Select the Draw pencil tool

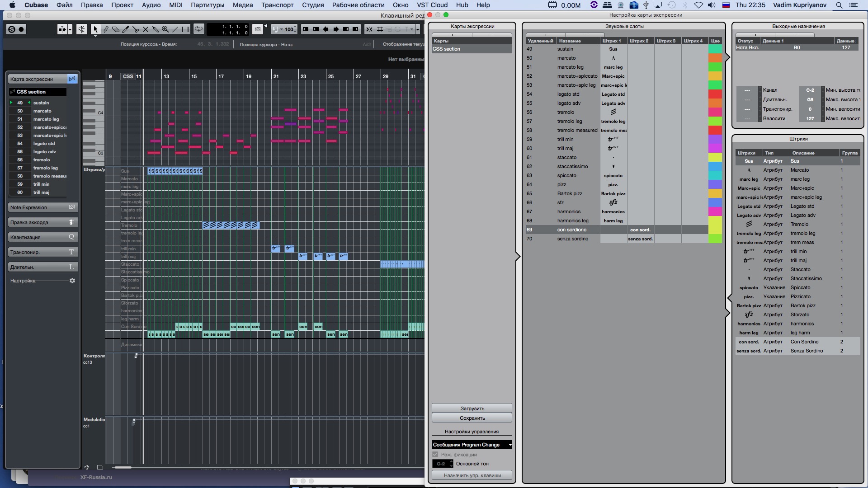pos(106,29)
